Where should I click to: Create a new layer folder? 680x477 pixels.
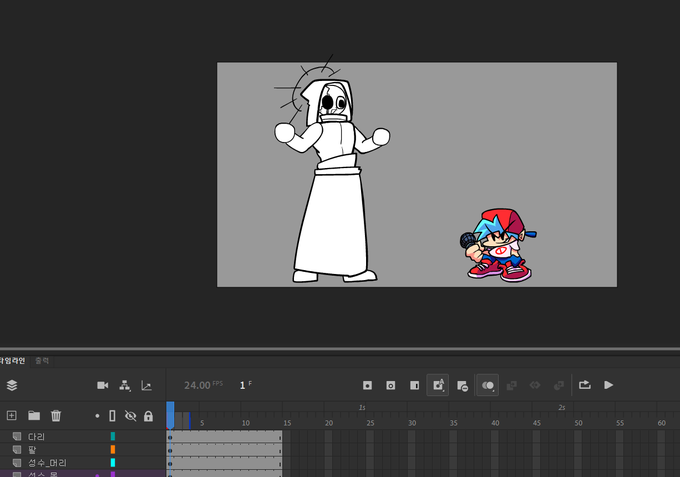tap(34, 415)
